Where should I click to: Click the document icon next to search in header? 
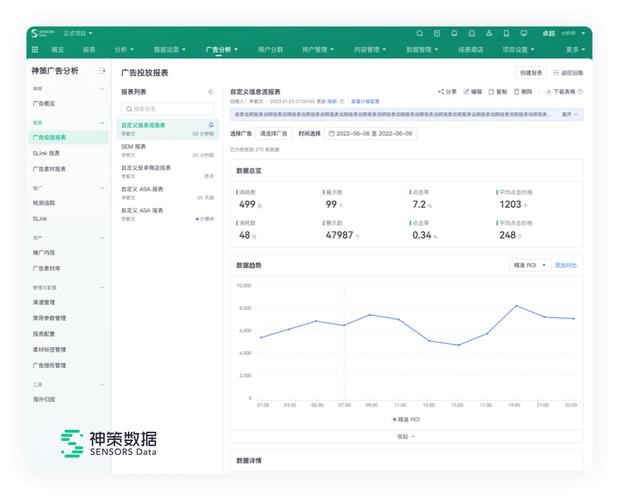[437, 33]
